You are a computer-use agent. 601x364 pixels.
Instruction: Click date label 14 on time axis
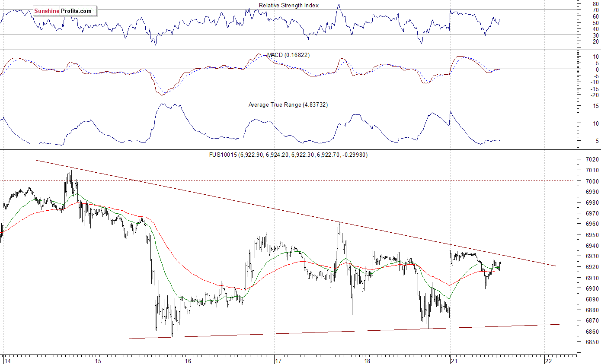pyautogui.click(x=7, y=361)
